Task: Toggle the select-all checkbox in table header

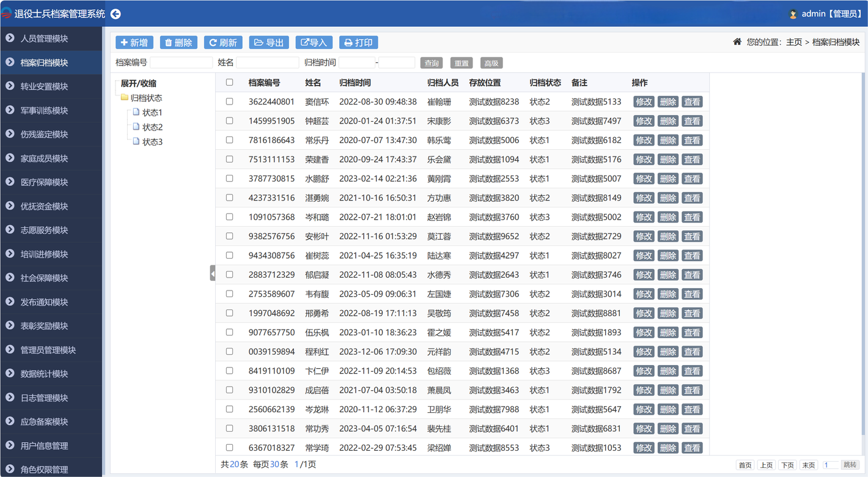Action: 229,83
